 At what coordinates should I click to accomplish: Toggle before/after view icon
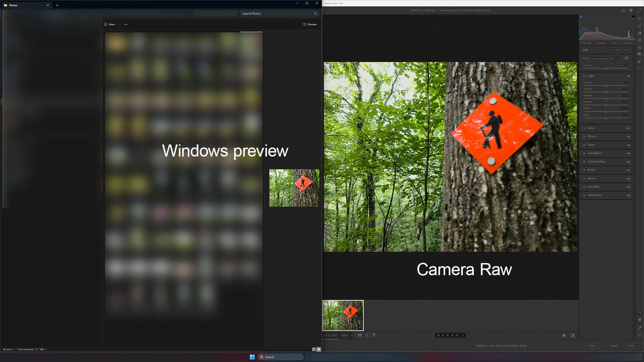572,336
